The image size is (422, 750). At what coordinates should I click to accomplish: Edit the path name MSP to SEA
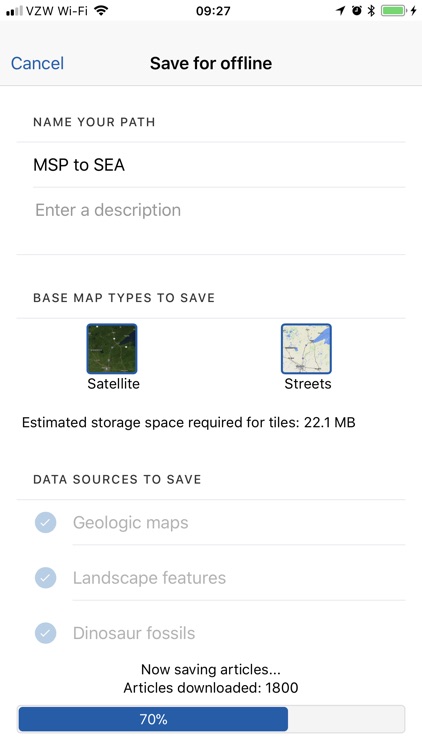[x=211, y=165]
